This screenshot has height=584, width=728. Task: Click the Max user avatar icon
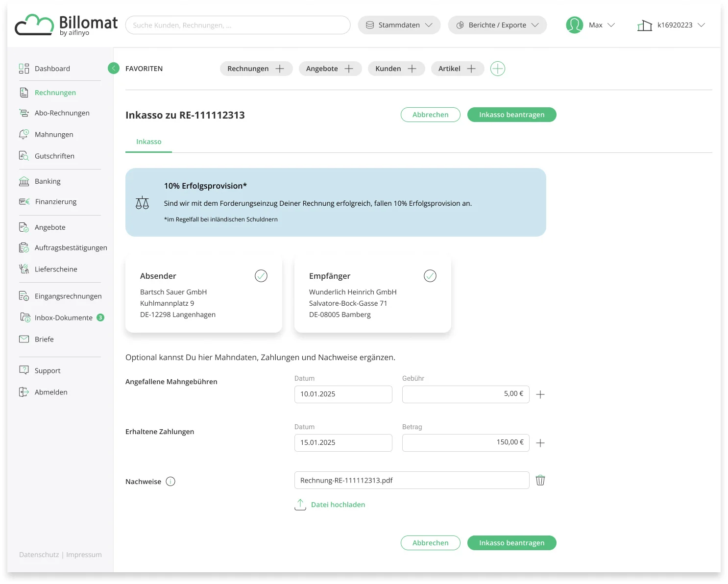point(574,25)
